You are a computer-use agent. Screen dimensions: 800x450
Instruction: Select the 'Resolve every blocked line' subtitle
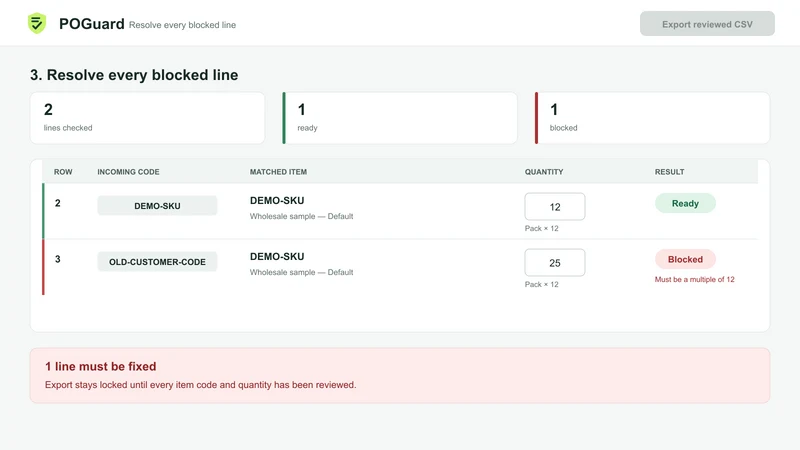(x=182, y=25)
